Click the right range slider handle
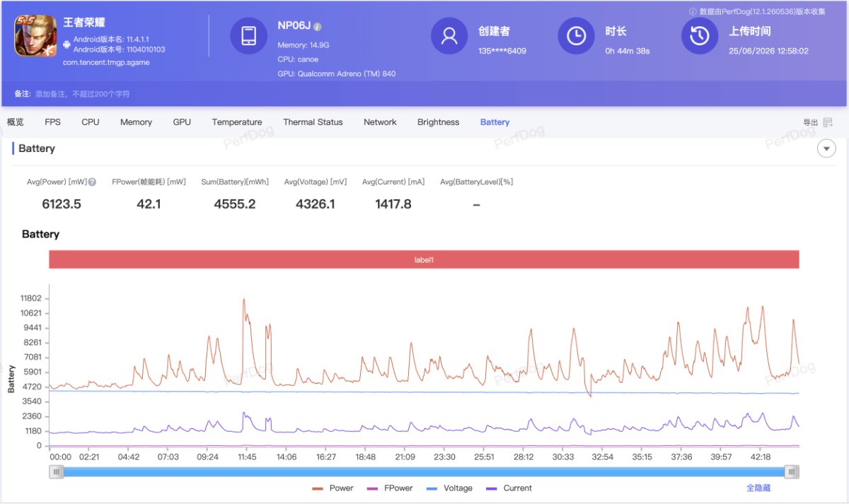 coord(792,471)
